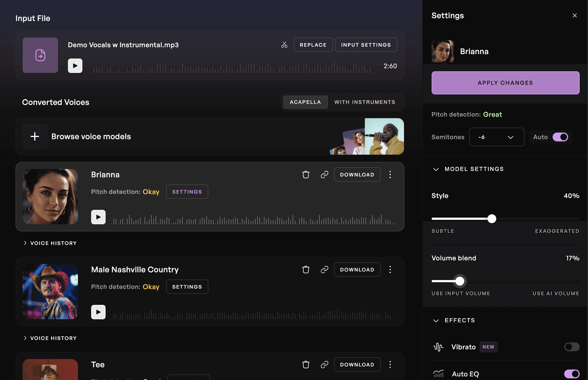This screenshot has height=380, width=588.
Task: Enable the Vibrato effect
Action: (572, 347)
